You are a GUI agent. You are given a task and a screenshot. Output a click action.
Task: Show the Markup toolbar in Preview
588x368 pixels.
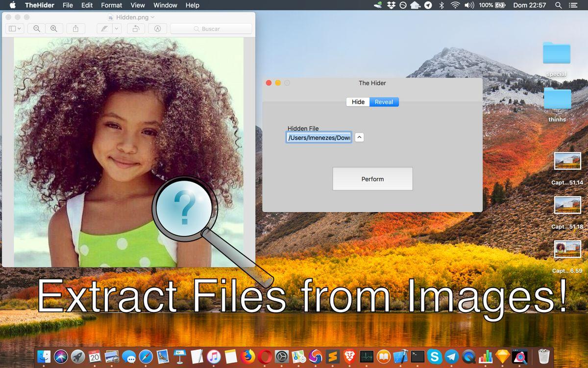[x=157, y=29]
